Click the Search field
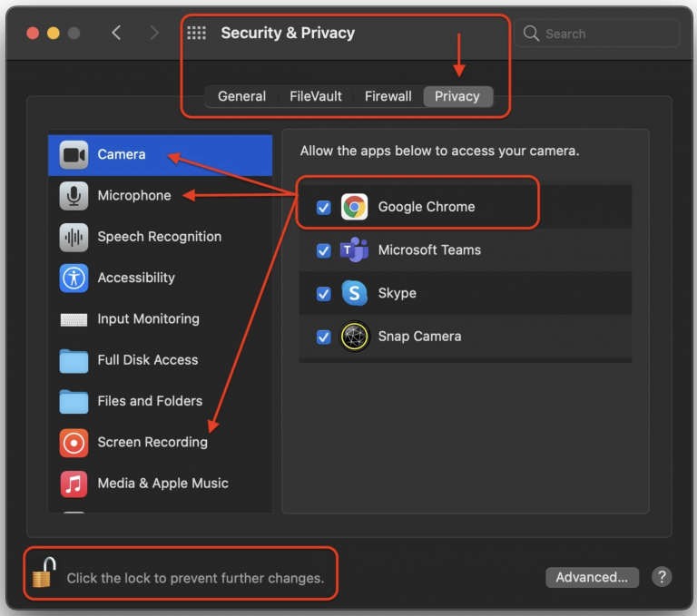Image resolution: width=697 pixels, height=616 pixels. pos(597,34)
